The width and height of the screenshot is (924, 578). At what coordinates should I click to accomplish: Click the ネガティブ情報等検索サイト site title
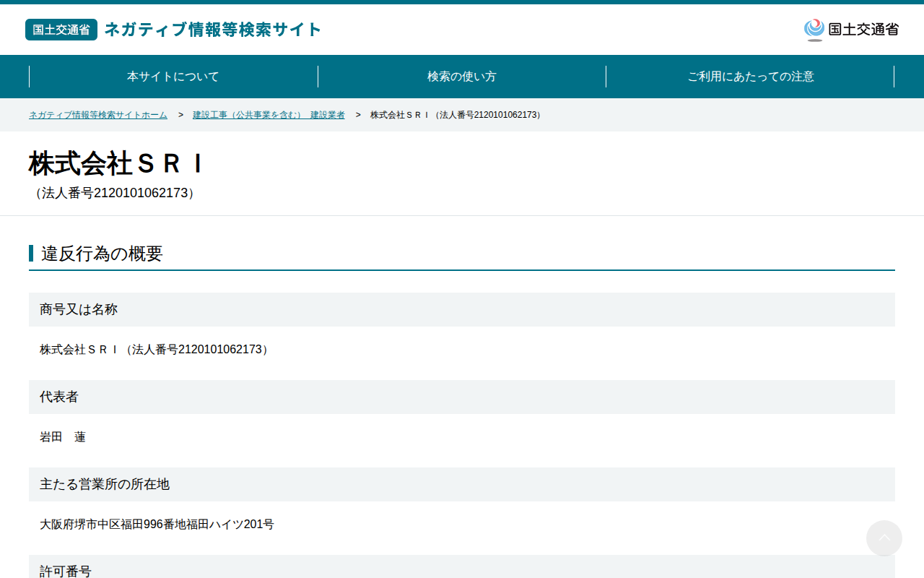pos(213,30)
